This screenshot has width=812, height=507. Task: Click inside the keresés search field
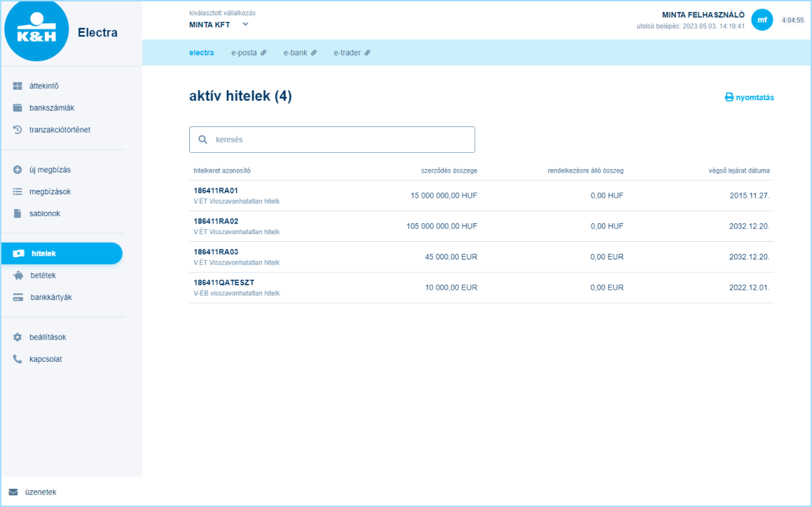click(x=331, y=139)
